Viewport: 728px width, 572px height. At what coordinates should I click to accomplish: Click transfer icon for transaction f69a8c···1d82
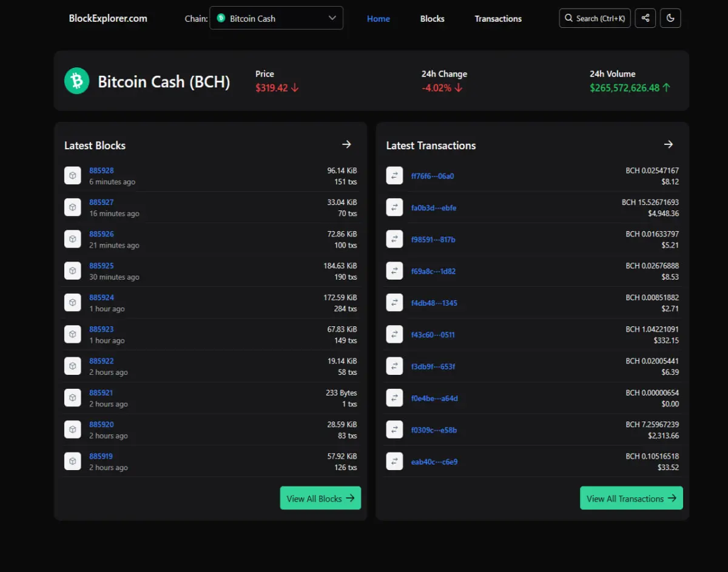[394, 271]
